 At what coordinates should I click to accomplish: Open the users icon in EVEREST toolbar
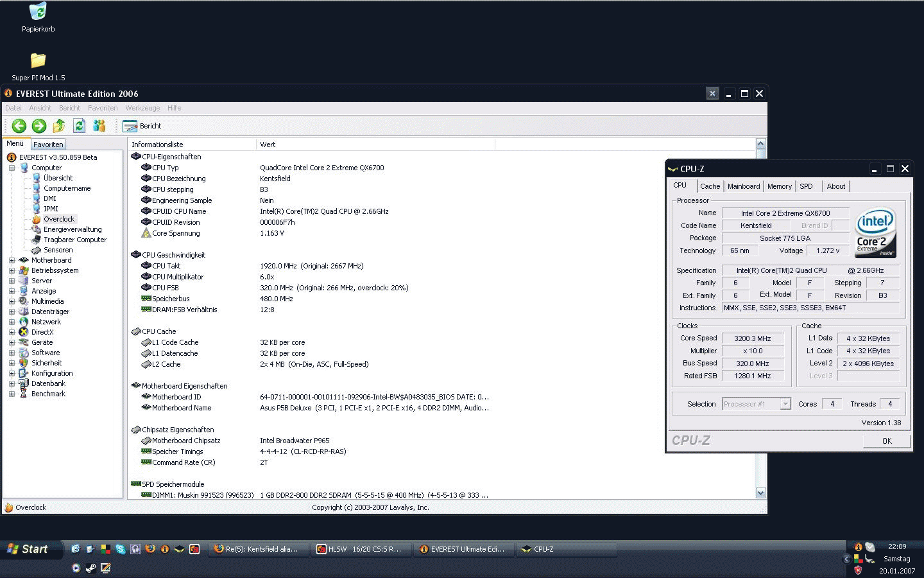(x=99, y=126)
